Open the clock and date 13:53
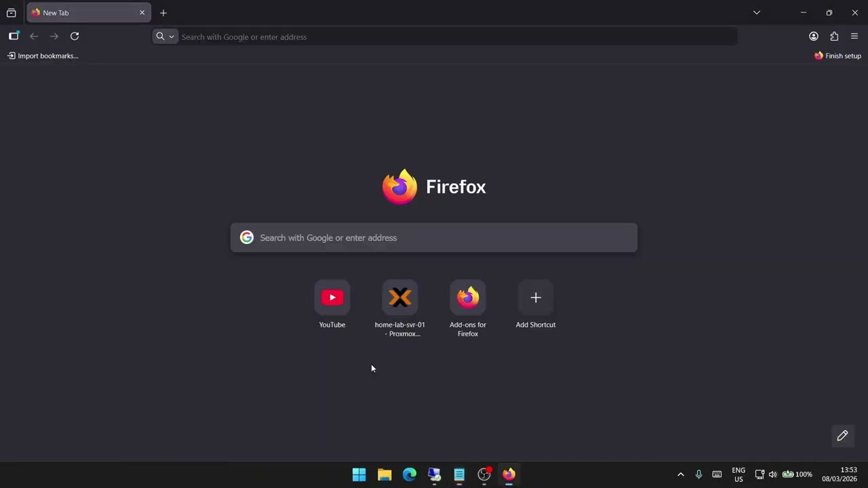Screen dimensions: 868x488 coord(840,474)
